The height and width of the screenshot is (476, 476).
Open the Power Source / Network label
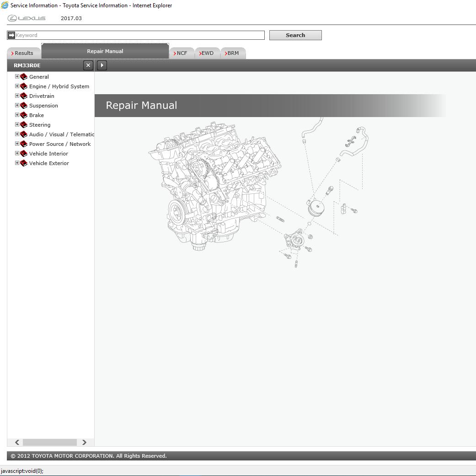pyautogui.click(x=60, y=144)
